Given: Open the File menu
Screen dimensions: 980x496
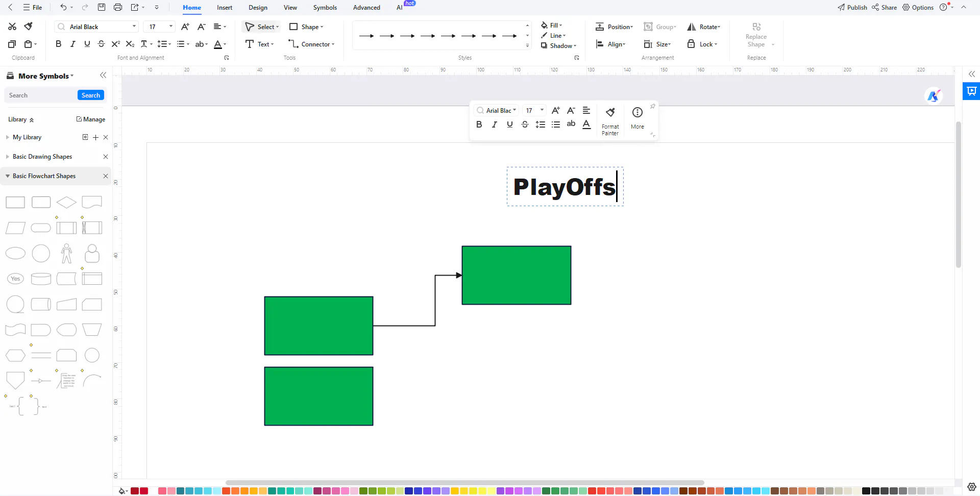Looking at the screenshot, I should pyautogui.click(x=33, y=7).
